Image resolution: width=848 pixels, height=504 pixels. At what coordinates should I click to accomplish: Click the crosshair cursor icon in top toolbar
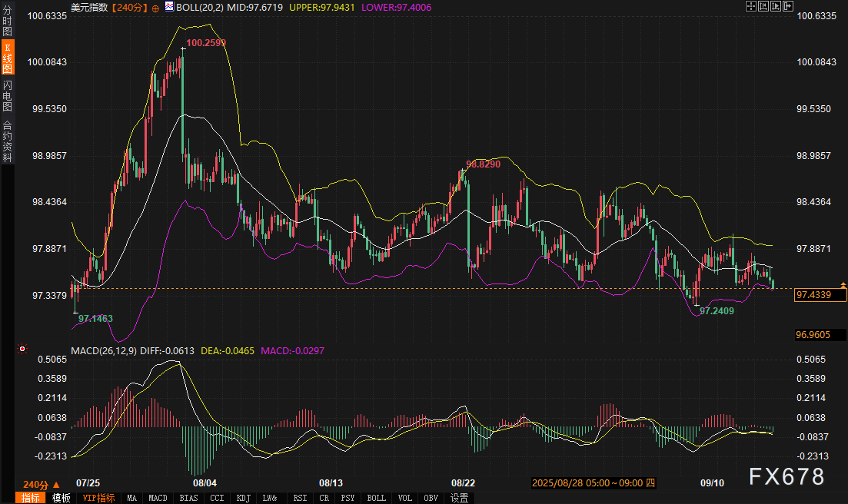750,6
